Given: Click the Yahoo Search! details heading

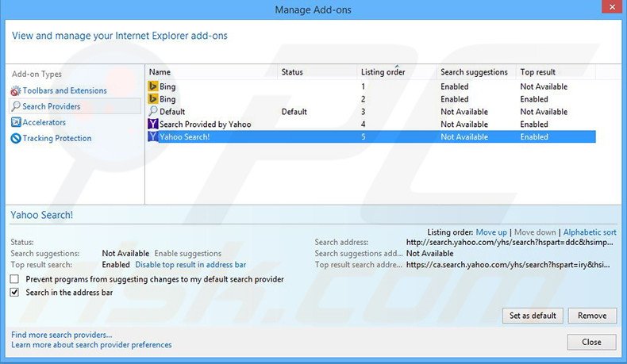Looking at the screenshot, I should pyautogui.click(x=41, y=215).
